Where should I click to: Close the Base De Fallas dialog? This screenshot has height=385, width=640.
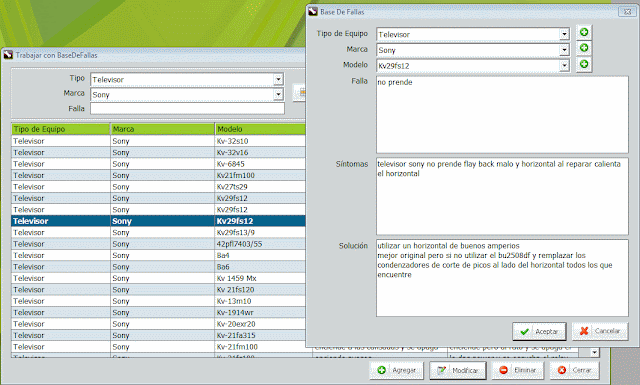click(x=627, y=12)
